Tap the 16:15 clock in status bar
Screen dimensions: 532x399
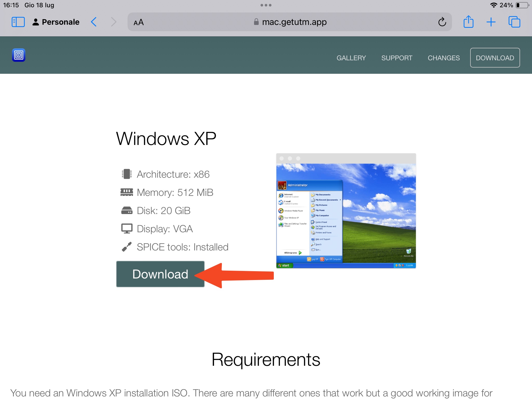[11, 5]
